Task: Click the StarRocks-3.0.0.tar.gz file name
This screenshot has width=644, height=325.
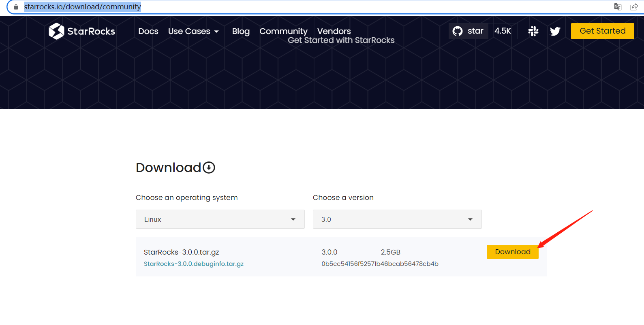Action: (x=181, y=252)
